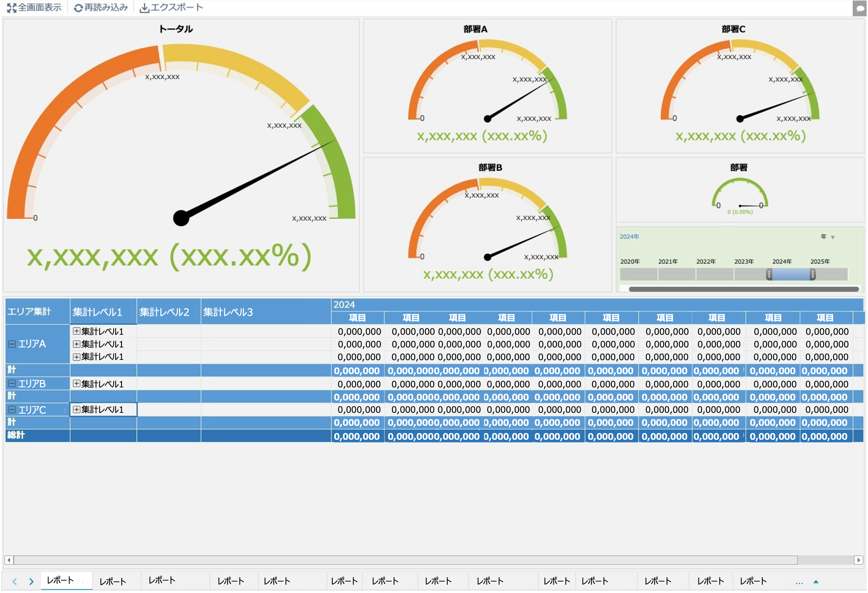Collapse the エリアB row group
This screenshot has width=868, height=593.
(12, 383)
